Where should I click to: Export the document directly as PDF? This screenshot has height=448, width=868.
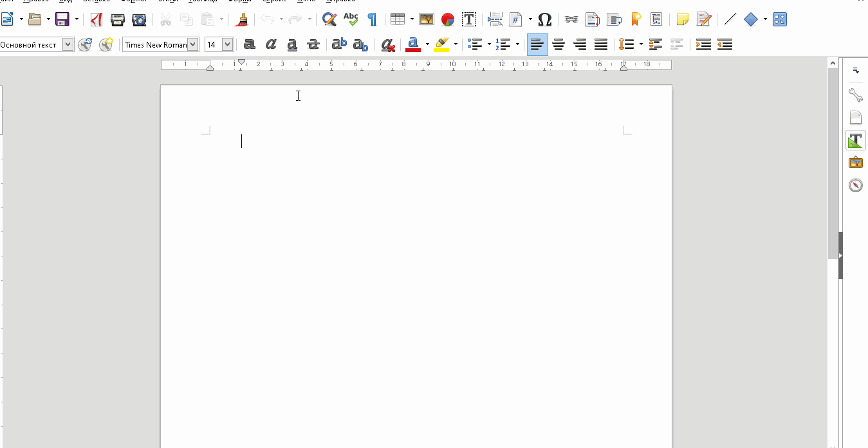(97, 19)
